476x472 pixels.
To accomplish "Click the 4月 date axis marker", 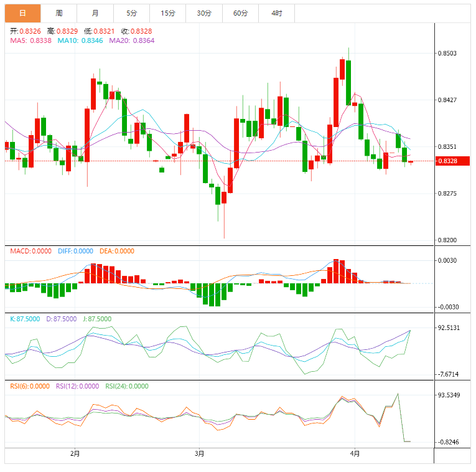I will (x=355, y=454).
